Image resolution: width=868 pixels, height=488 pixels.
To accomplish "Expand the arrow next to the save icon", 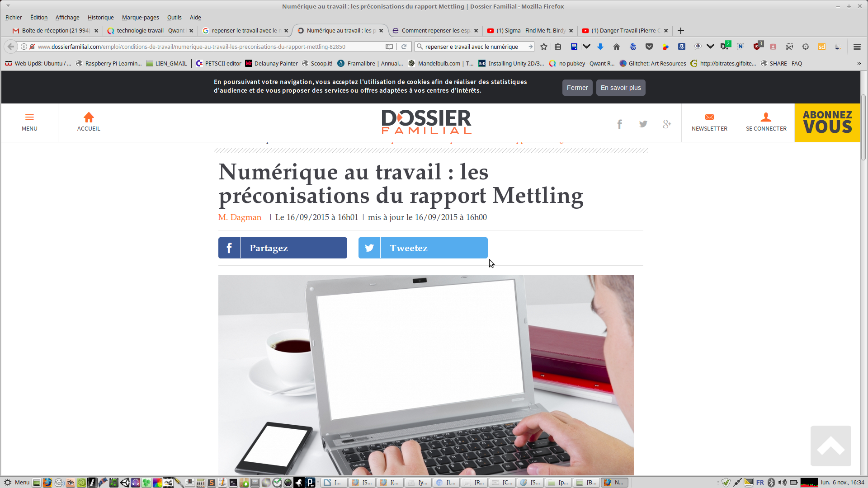I will coord(586,47).
